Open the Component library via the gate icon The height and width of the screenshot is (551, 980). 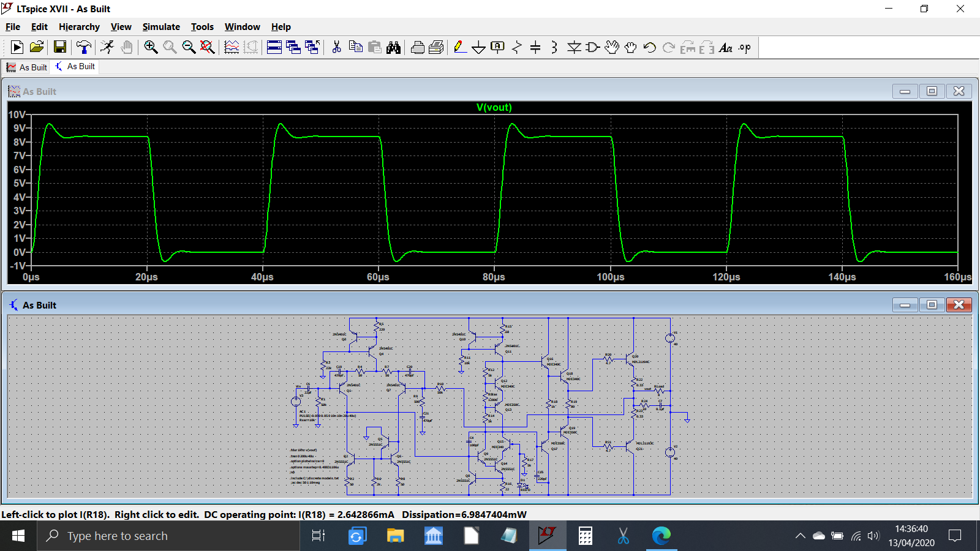593,47
